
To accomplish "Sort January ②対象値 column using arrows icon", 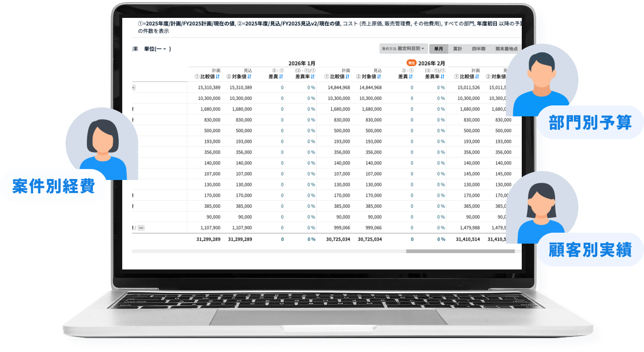I will tap(249, 77).
